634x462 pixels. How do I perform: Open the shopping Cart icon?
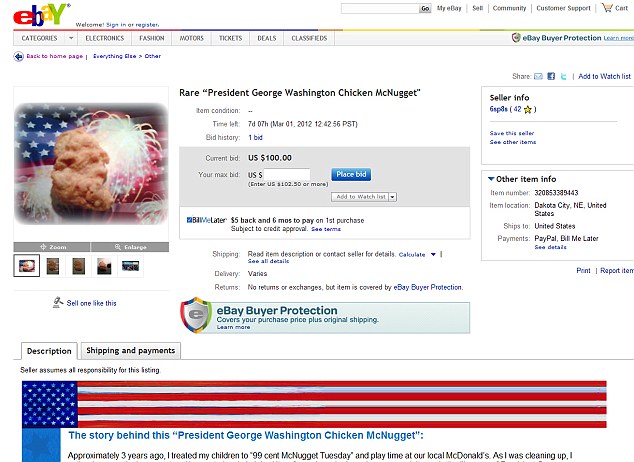pos(607,8)
